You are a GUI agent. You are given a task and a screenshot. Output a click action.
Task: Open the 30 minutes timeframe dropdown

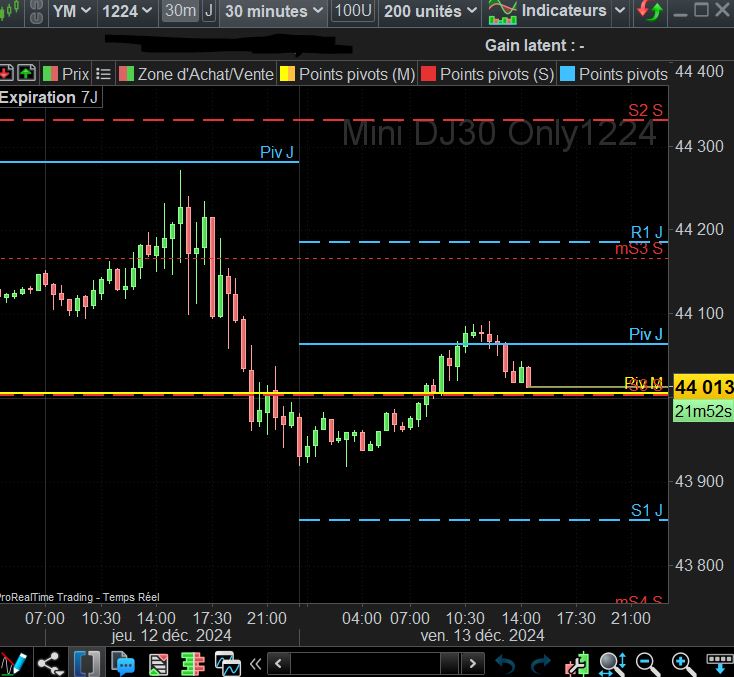click(x=274, y=11)
